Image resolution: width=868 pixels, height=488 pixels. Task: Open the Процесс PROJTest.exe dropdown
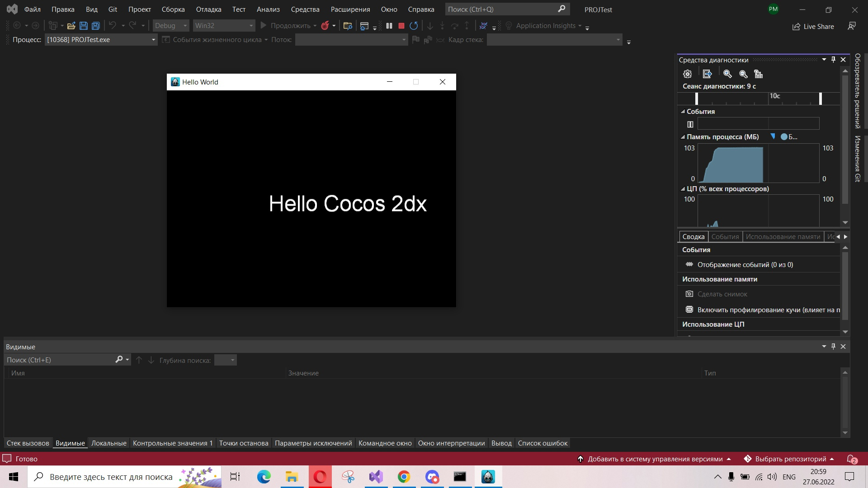(101, 40)
